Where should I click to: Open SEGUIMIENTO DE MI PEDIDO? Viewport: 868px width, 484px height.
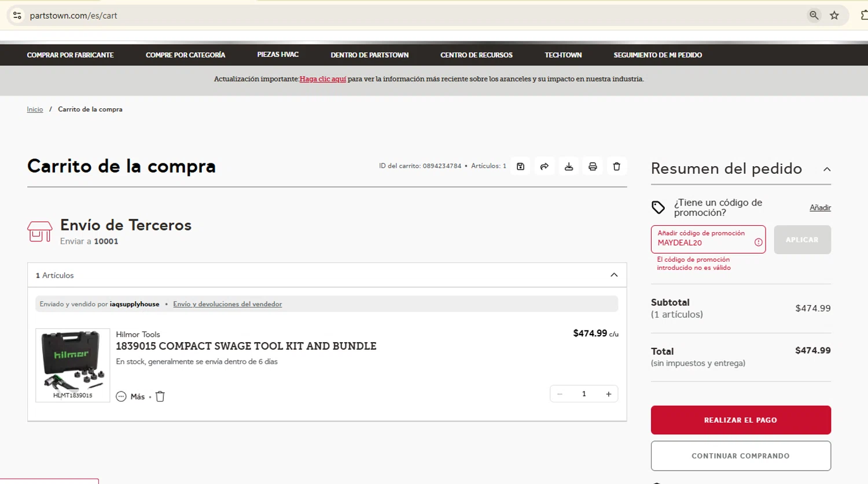[x=657, y=55]
